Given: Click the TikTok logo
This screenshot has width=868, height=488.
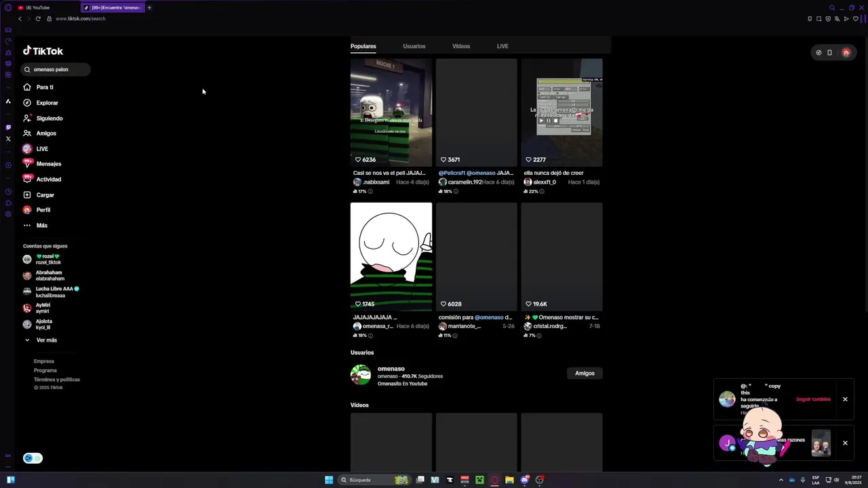Looking at the screenshot, I should pos(43,51).
